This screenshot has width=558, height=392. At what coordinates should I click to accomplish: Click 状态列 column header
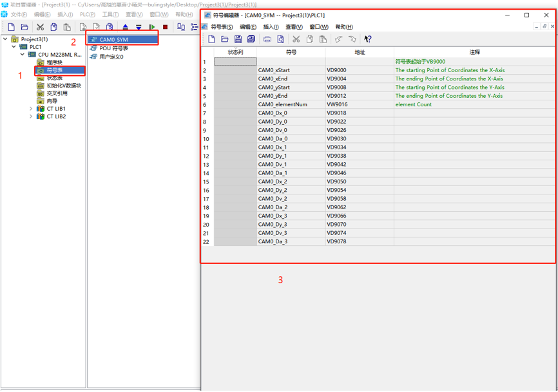pos(235,52)
